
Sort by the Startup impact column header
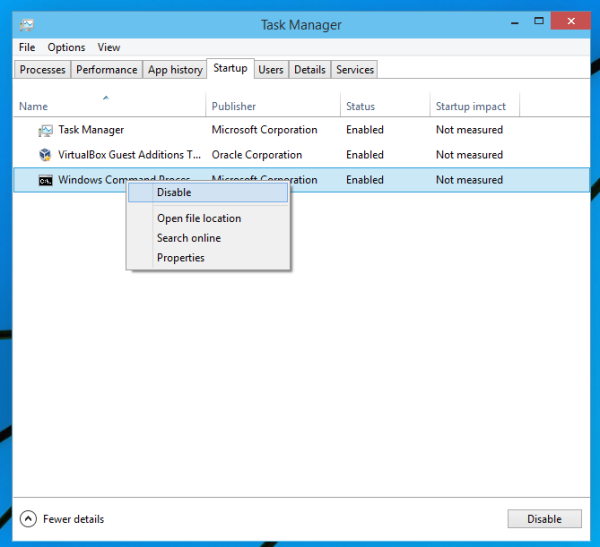[475, 104]
